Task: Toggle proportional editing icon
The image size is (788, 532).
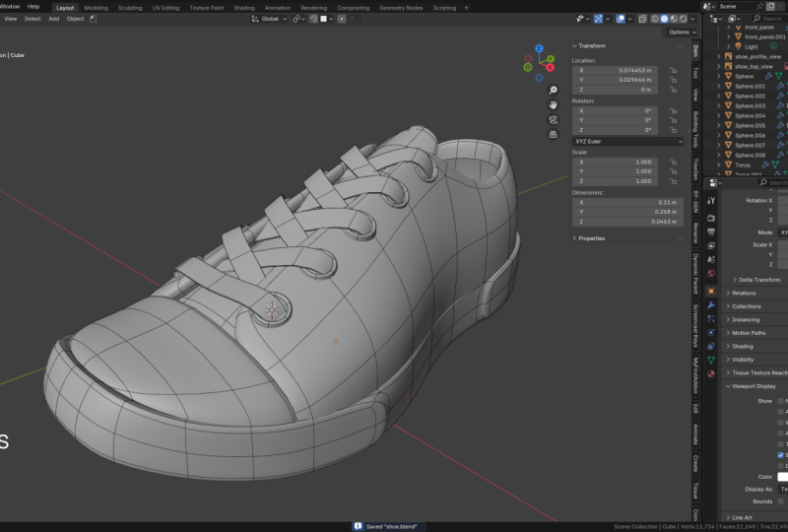Action: click(x=342, y=19)
